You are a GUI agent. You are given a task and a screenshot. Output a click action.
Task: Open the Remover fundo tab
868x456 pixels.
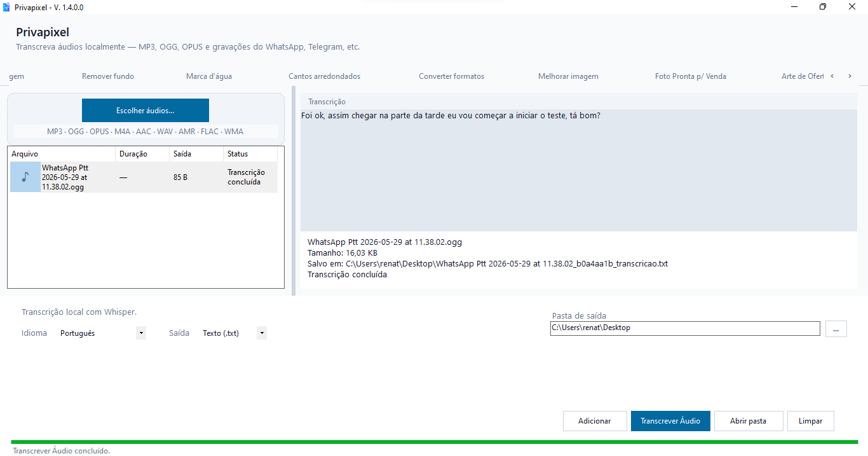[x=108, y=76]
